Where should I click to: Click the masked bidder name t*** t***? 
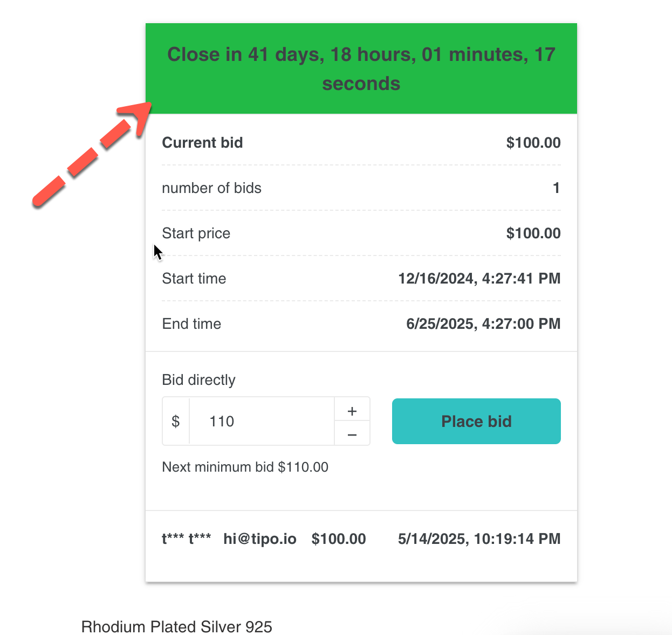click(x=187, y=539)
